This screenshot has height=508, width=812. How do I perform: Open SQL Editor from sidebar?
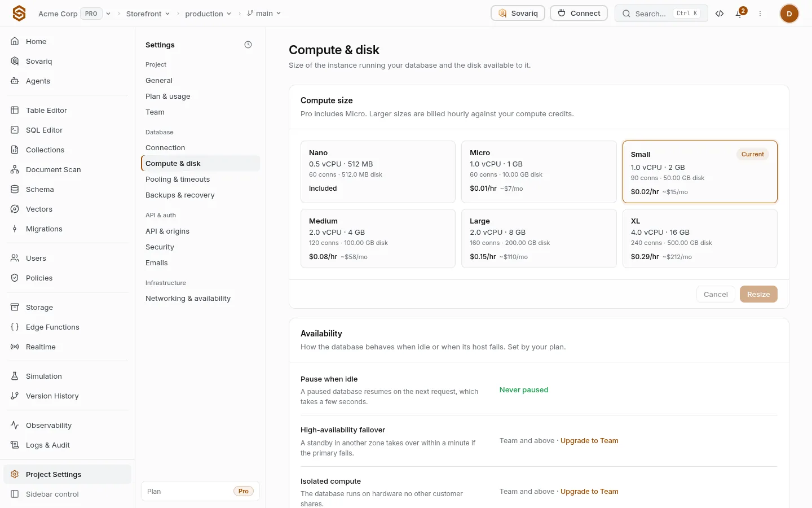click(x=68, y=130)
